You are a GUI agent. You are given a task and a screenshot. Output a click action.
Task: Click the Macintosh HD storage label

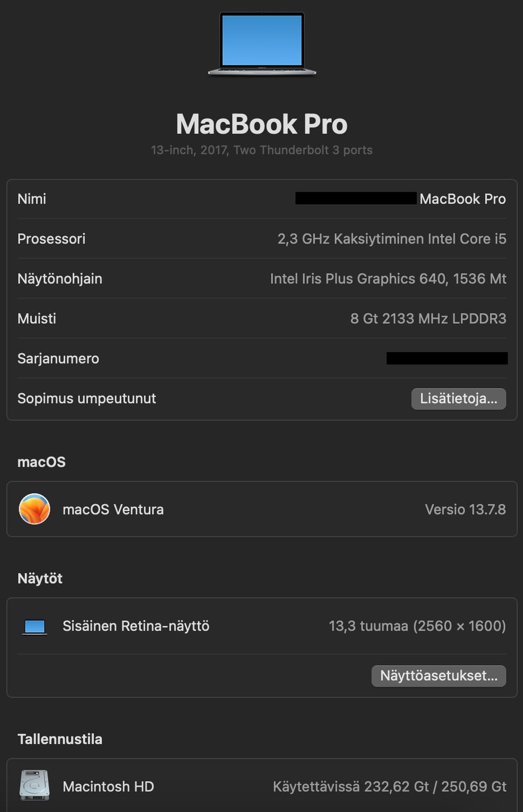pyautogui.click(x=108, y=786)
